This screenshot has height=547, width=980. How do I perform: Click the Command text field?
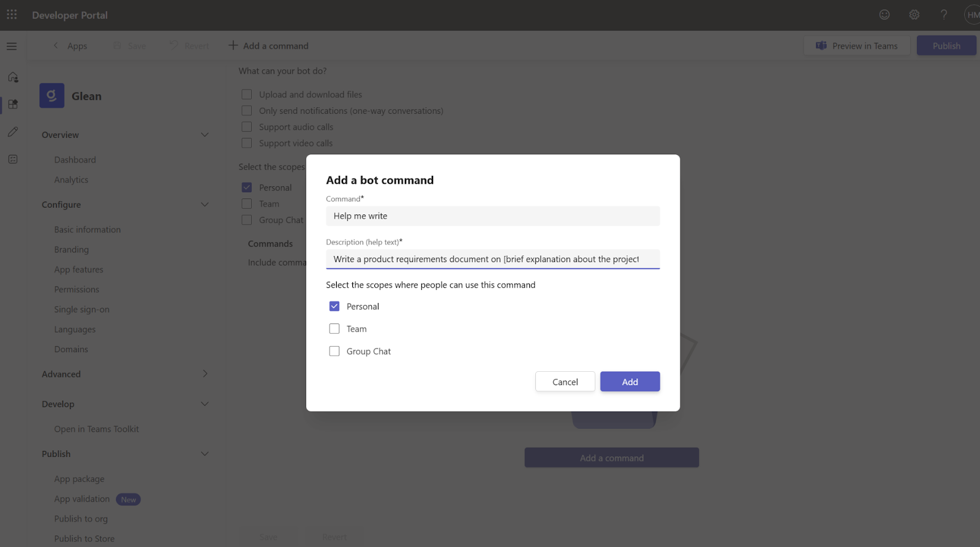point(492,216)
